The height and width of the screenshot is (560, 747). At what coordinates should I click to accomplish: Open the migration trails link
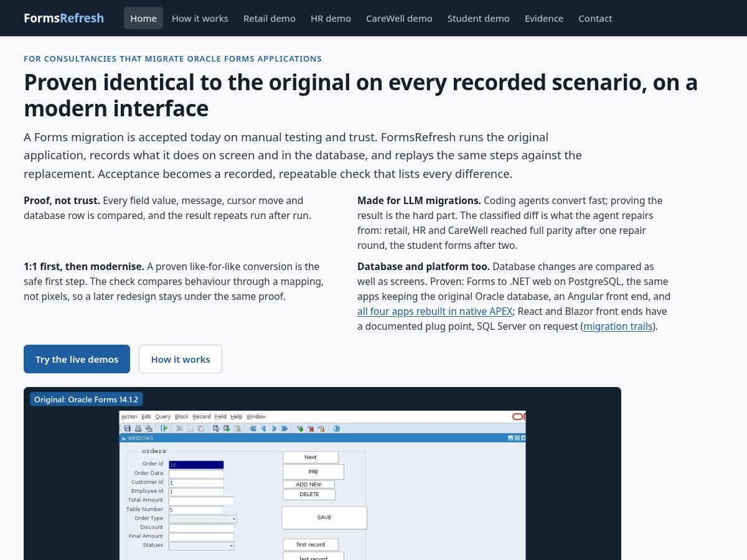click(618, 326)
